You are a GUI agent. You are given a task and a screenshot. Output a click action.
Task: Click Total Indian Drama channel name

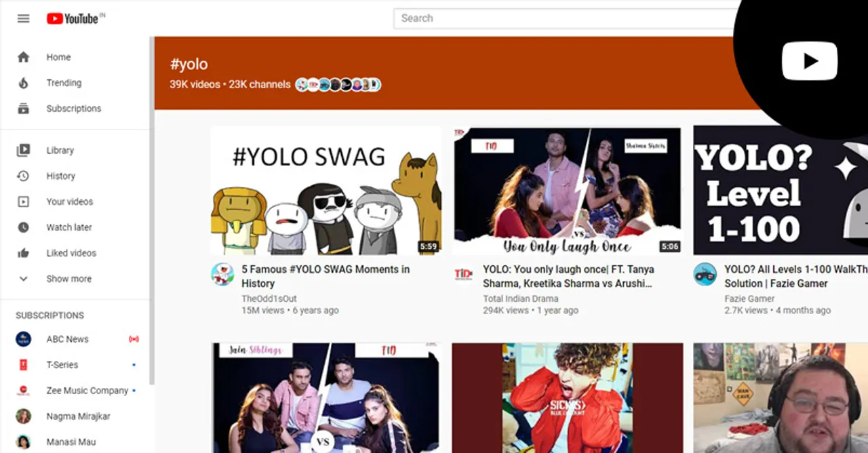tap(521, 298)
